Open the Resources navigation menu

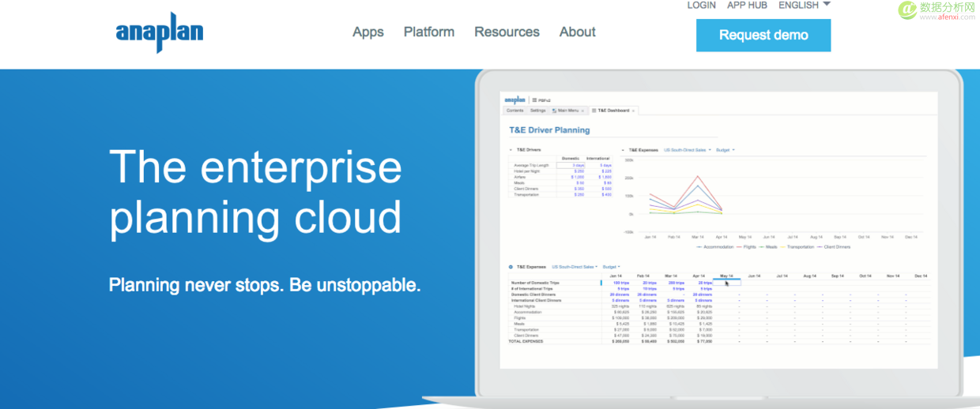pyautogui.click(x=507, y=32)
